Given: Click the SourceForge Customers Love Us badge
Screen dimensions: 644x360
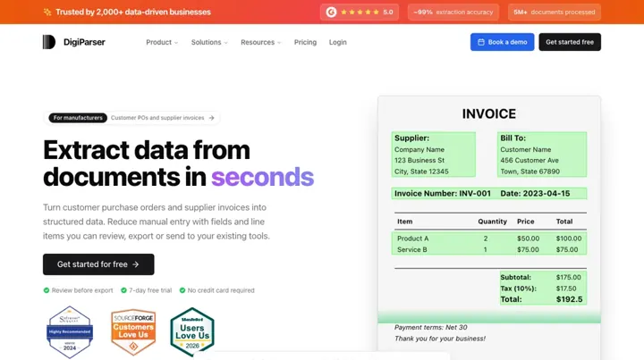Looking at the screenshot, I should [x=133, y=332].
